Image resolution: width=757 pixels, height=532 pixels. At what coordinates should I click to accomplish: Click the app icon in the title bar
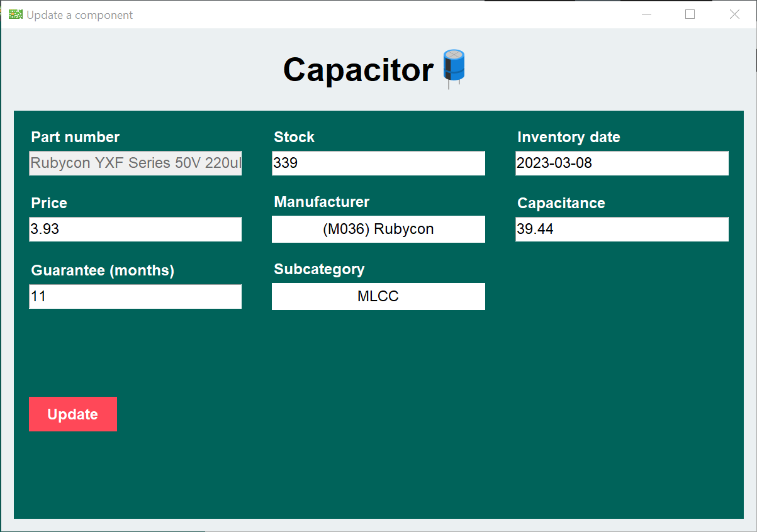[15, 14]
